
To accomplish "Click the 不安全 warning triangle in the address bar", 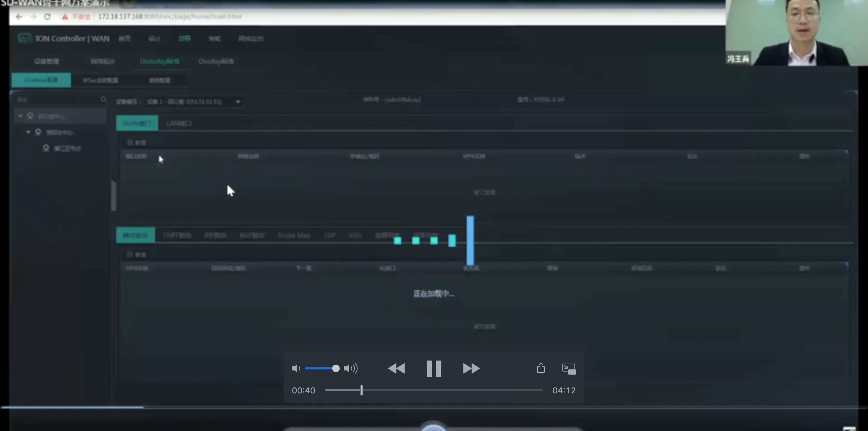I will coord(66,16).
